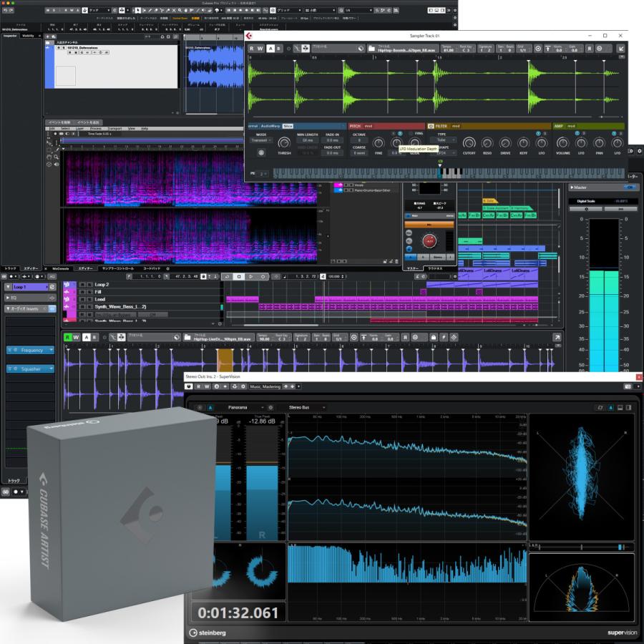
Task: Collapse the Loop 1 inspector header
Action: coord(8,287)
